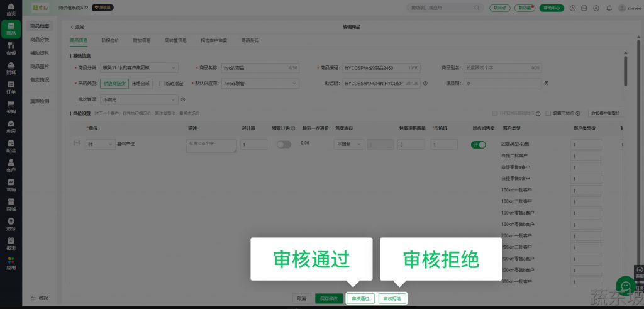Click the plus icon beside the 件 unit row

click(x=77, y=143)
